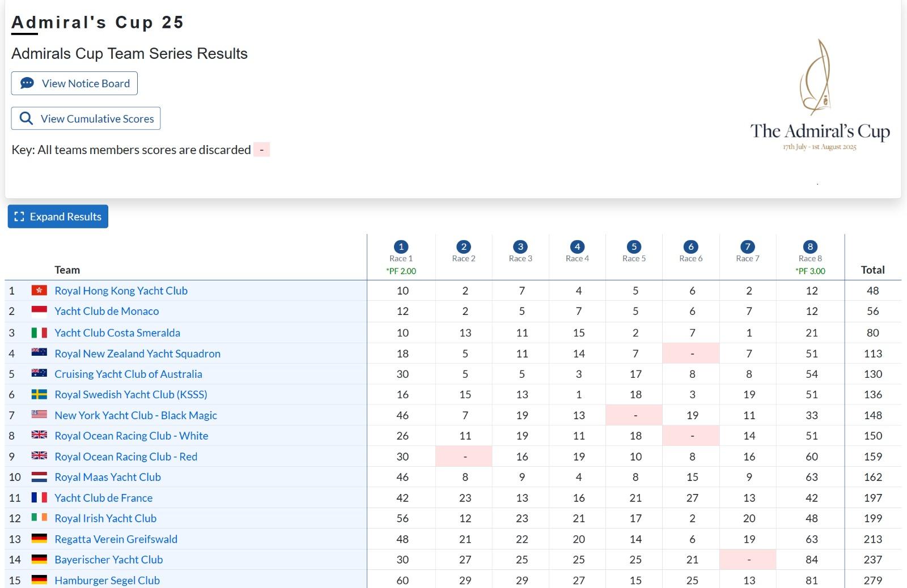Image resolution: width=907 pixels, height=588 pixels.
Task: Open Royal Maas Yacht Club link
Action: (x=108, y=477)
